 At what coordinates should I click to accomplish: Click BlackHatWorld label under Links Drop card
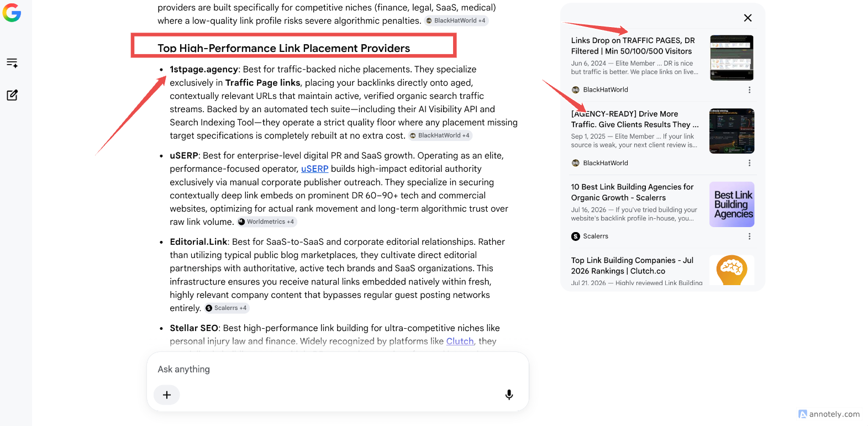coord(606,90)
